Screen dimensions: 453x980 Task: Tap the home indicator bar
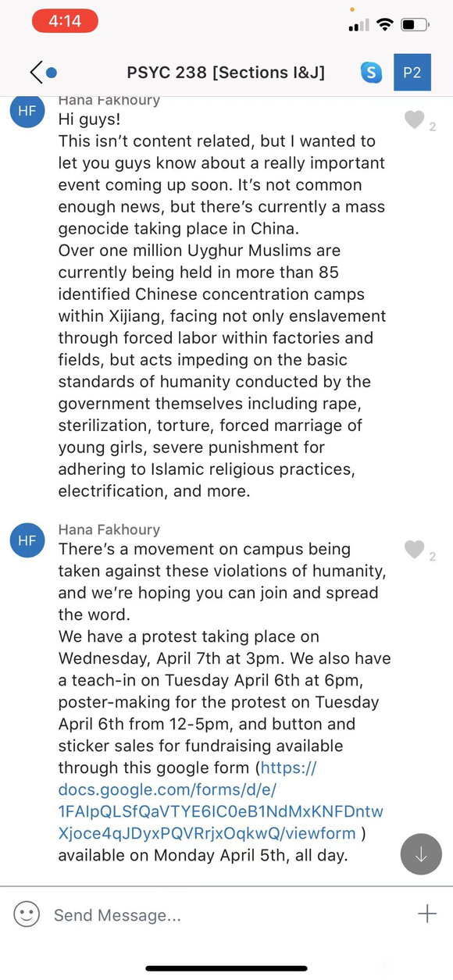tap(226, 968)
